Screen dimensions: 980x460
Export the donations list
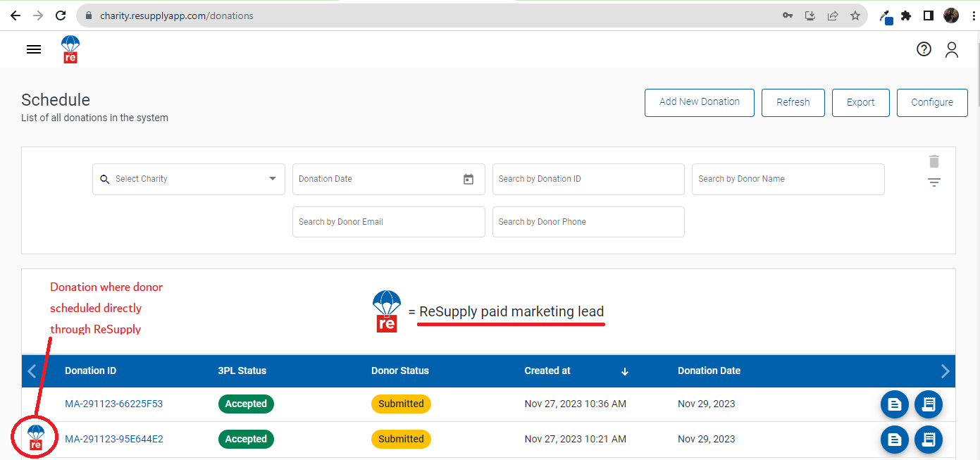[861, 102]
